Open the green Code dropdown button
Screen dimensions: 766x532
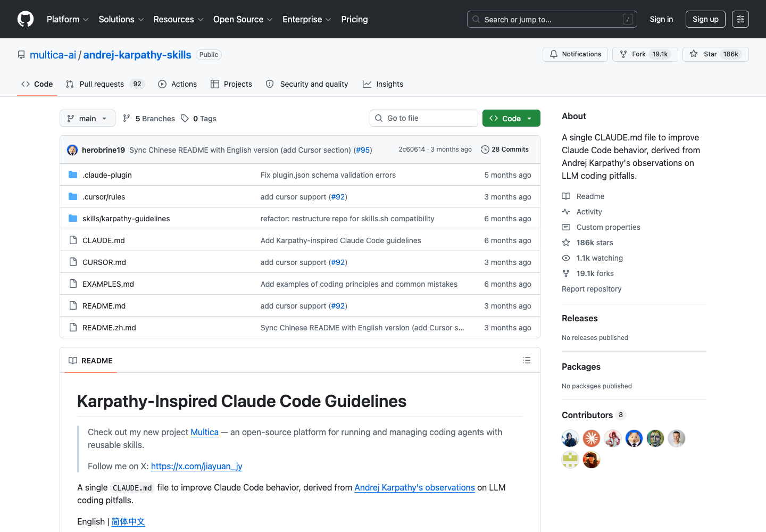click(511, 118)
